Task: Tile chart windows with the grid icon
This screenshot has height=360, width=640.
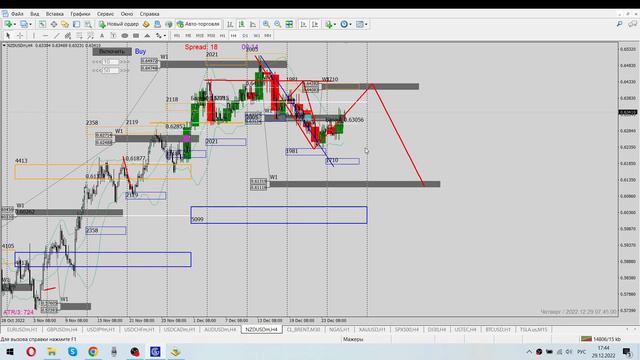Action: click(x=289, y=24)
